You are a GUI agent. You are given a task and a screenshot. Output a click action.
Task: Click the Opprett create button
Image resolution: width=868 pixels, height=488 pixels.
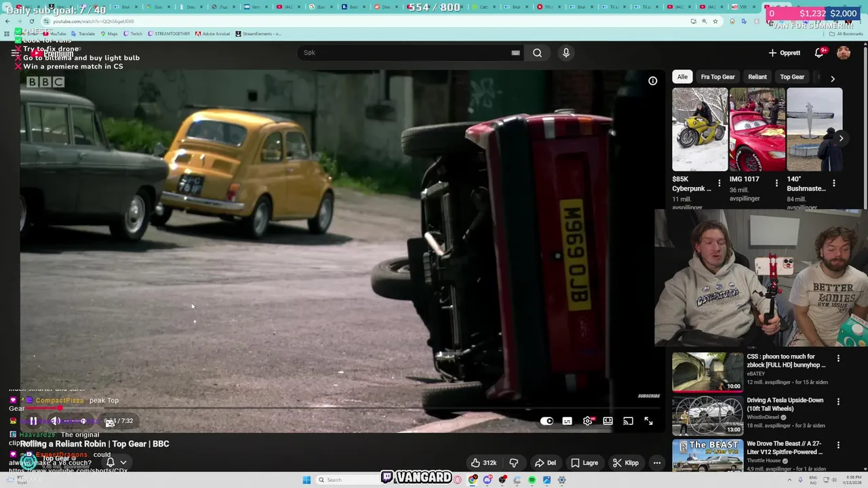785,53
